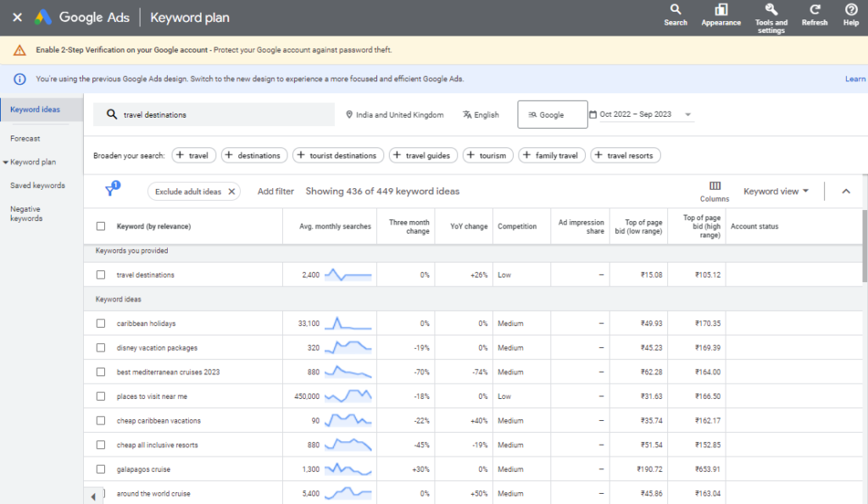The height and width of the screenshot is (504, 868).
Task: Check the 'best mediterranean cruises 2023' keyword
Action: tap(100, 373)
